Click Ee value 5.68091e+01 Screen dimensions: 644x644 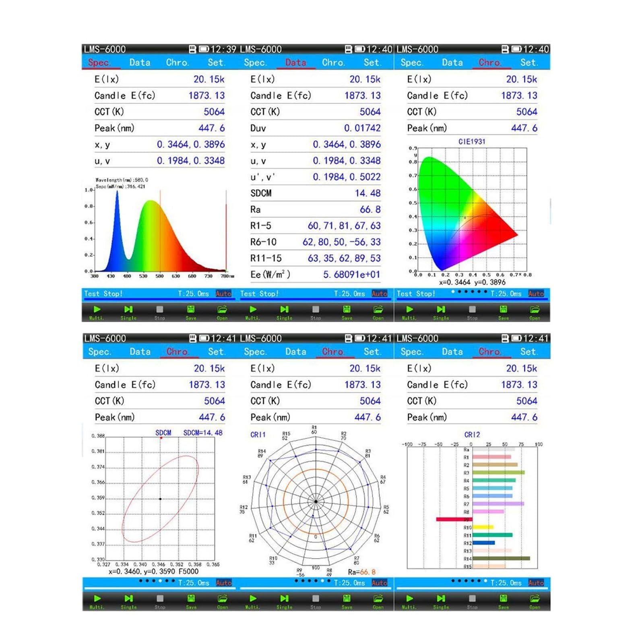[x=352, y=275]
